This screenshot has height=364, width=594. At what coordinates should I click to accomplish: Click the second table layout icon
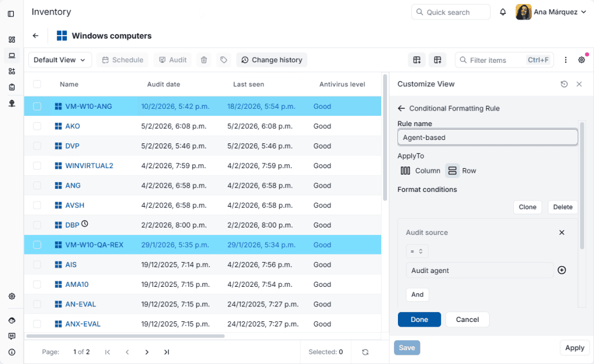tap(438, 60)
